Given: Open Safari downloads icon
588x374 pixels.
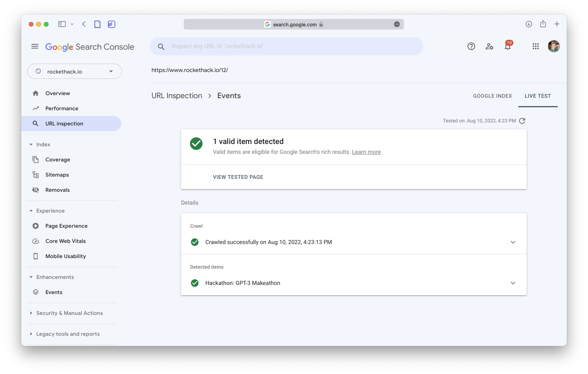Looking at the screenshot, I should pos(529,24).
